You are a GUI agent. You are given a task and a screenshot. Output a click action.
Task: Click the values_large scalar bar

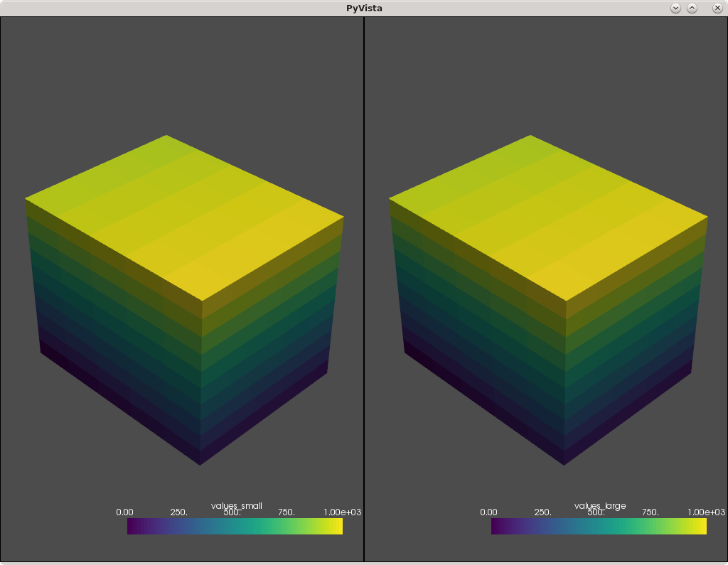(x=599, y=526)
